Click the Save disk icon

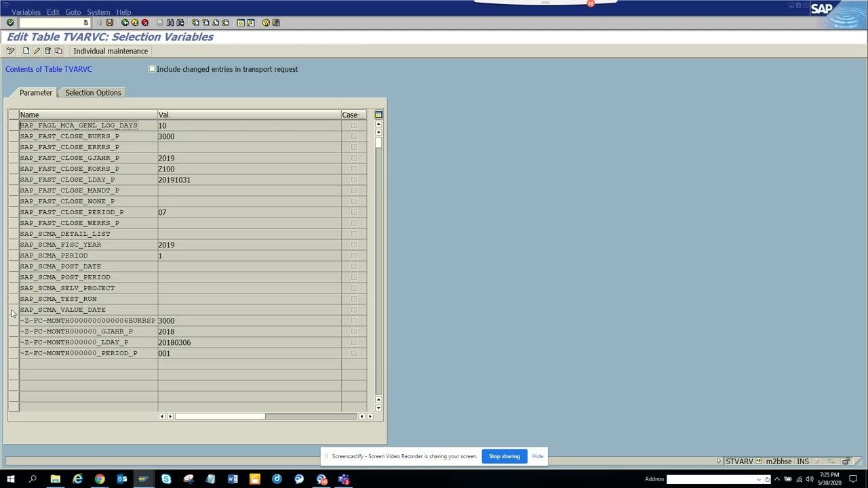[x=109, y=22]
